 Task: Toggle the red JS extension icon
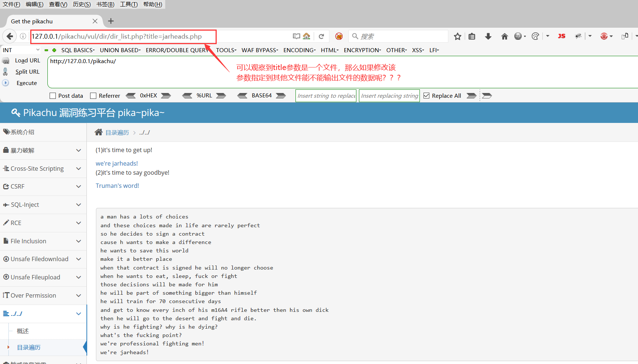click(x=561, y=36)
